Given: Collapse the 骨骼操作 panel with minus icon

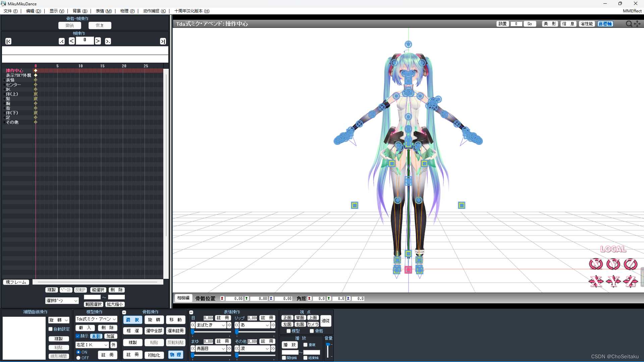Looking at the screenshot, I should click(x=124, y=312).
